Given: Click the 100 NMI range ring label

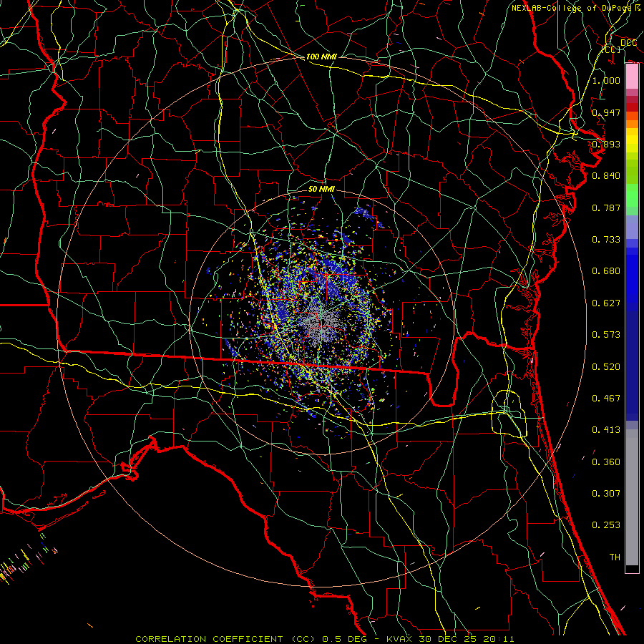Looking at the screenshot, I should (321, 57).
